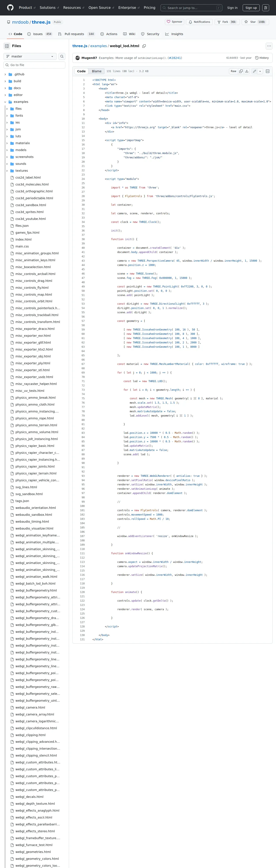Open the Code tab of the repository
The height and width of the screenshot is (868, 276).
click(x=15, y=34)
